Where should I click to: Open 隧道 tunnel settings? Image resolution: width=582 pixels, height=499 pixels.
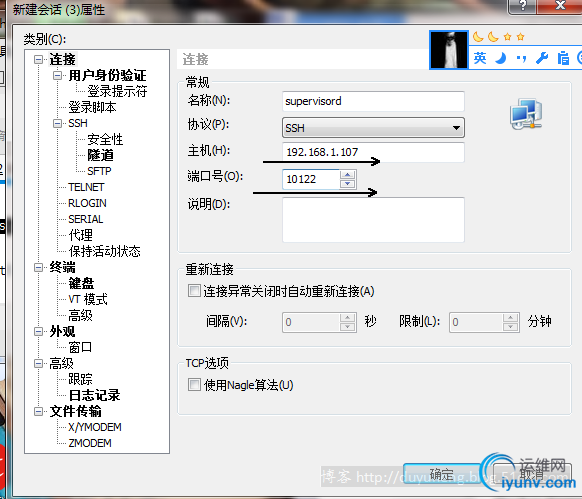pyautogui.click(x=100, y=155)
